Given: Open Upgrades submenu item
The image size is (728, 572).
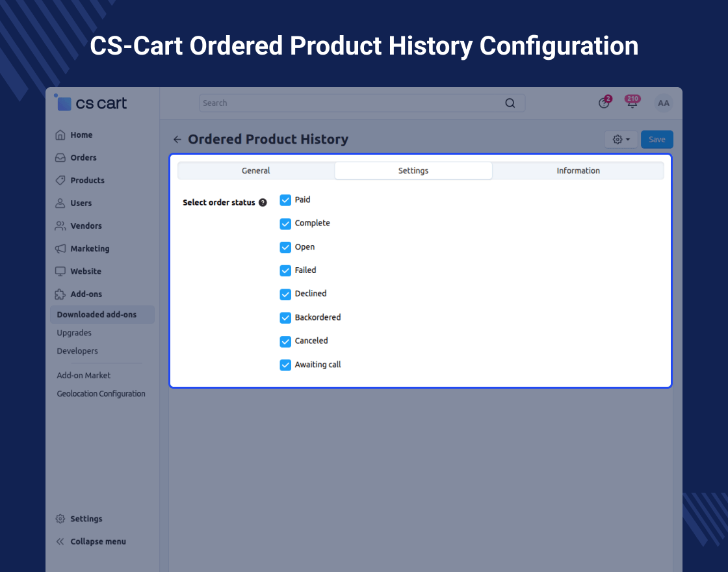Looking at the screenshot, I should point(74,333).
